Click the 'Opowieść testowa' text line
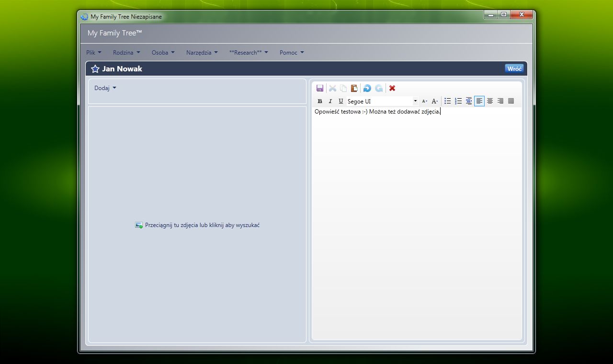Image resolution: width=613 pixels, height=364 pixels. 377,112
